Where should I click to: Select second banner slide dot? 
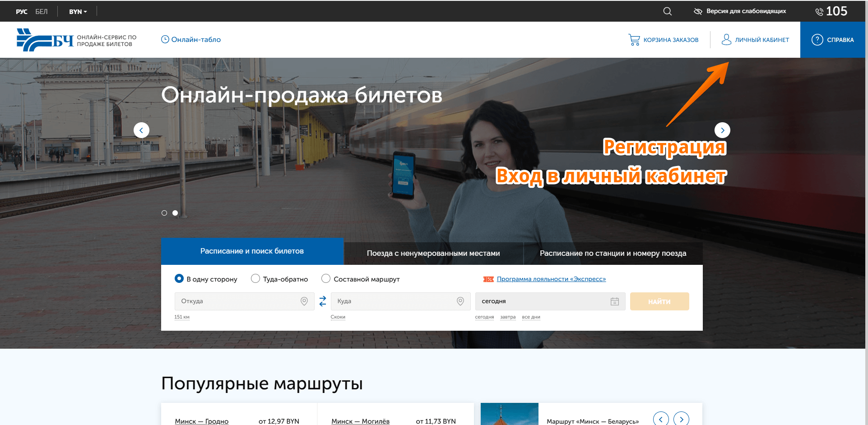click(x=175, y=213)
